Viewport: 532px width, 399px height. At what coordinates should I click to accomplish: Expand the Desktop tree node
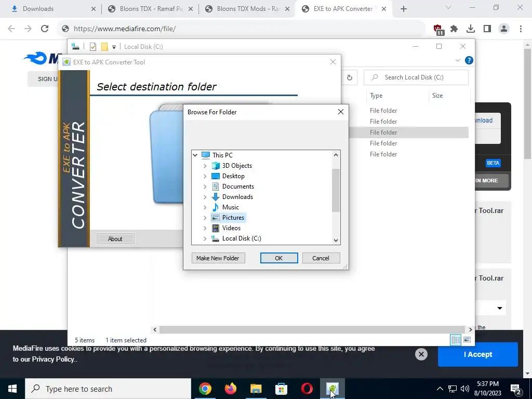pos(205,177)
